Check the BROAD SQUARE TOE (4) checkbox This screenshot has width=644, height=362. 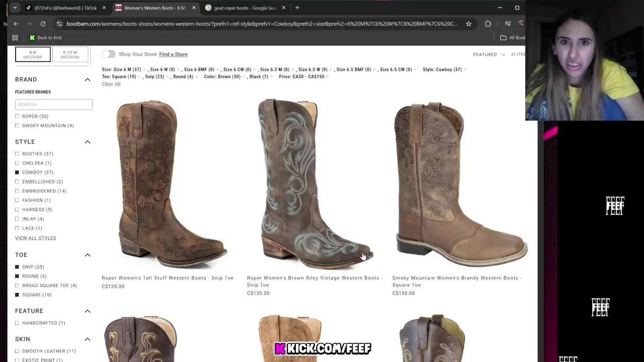pyautogui.click(x=17, y=286)
